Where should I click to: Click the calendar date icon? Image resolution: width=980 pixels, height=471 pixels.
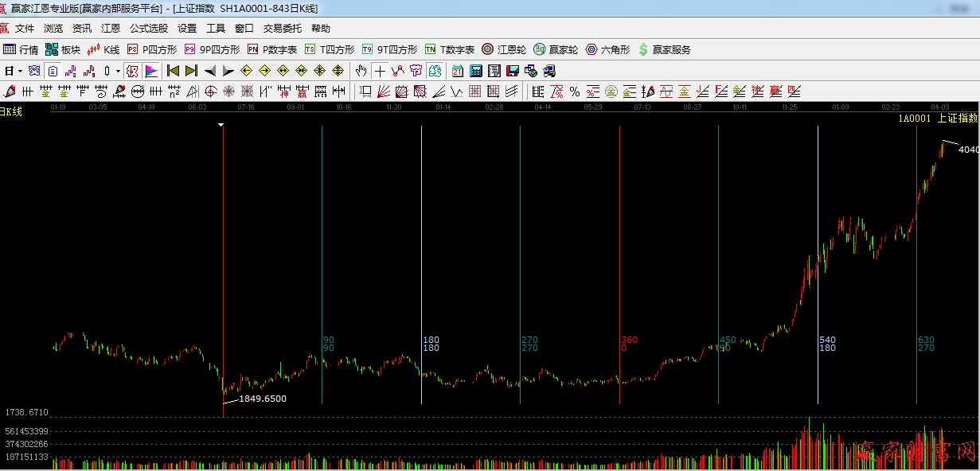pos(457,71)
